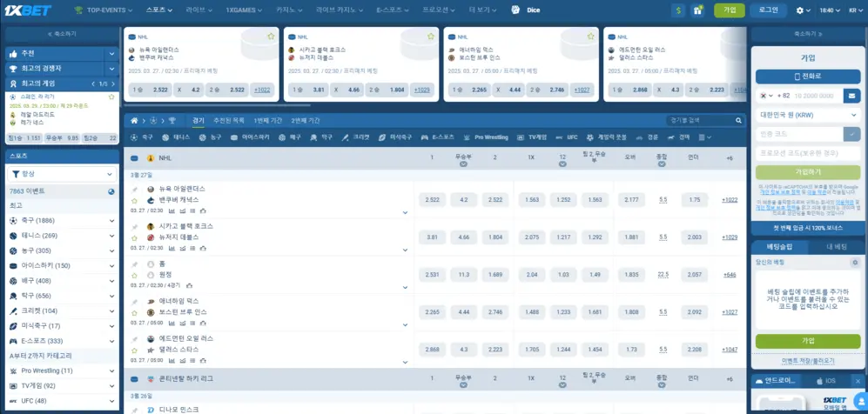Select 테니스 in the sports icon bar
Viewport: 868px width, 414px height.
[176, 137]
